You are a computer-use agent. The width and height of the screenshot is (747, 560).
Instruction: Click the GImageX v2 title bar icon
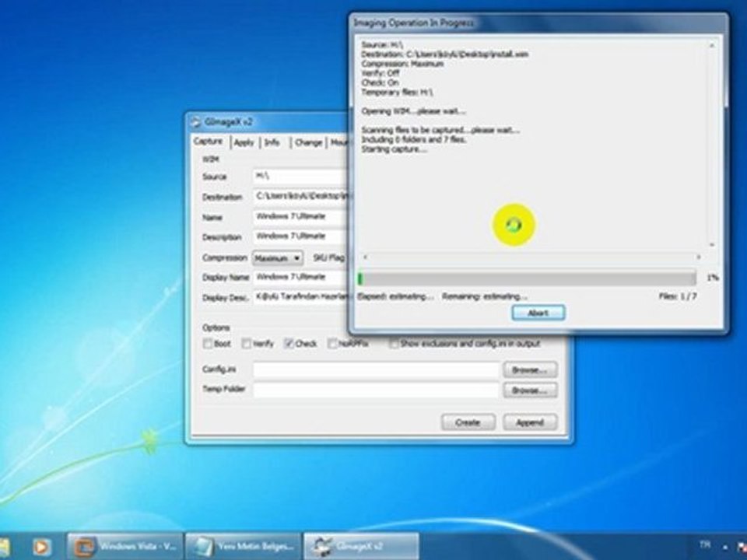pyautogui.click(x=196, y=122)
